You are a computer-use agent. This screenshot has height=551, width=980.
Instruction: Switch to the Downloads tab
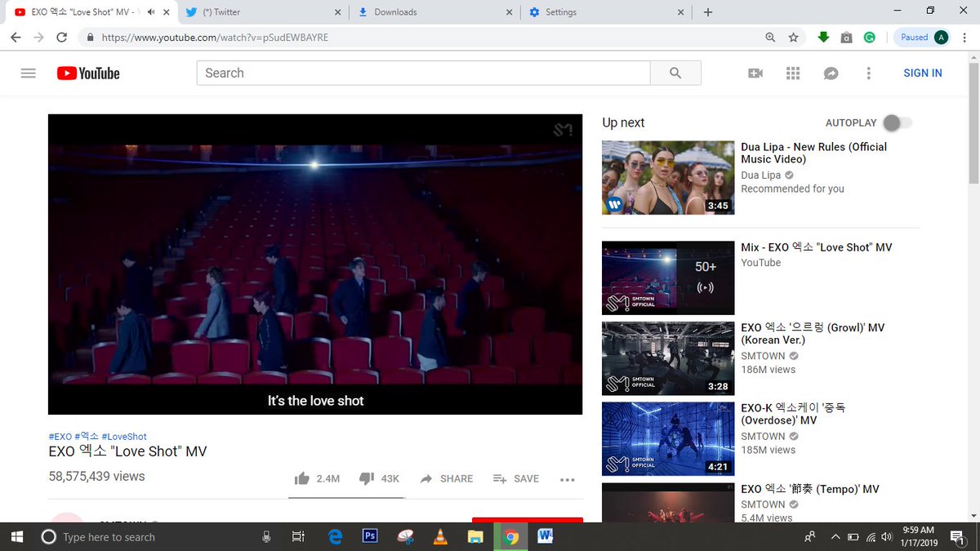pos(434,12)
